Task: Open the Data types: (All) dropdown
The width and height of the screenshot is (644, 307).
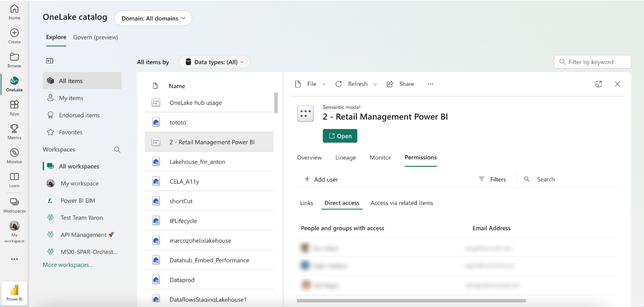Action: (x=214, y=62)
